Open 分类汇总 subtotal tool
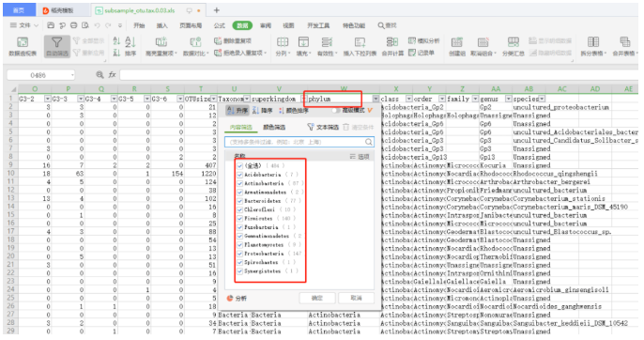Screen dimensions: 644x340 513,46
